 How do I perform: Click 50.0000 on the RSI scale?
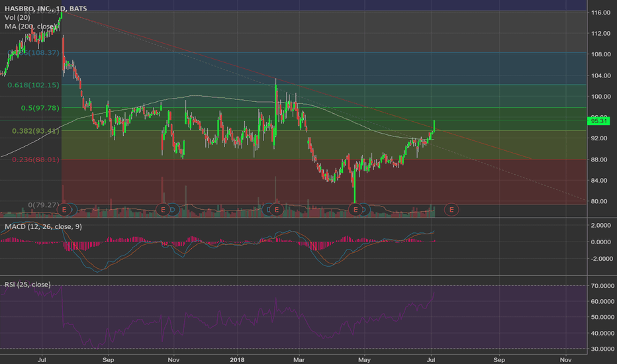602,317
